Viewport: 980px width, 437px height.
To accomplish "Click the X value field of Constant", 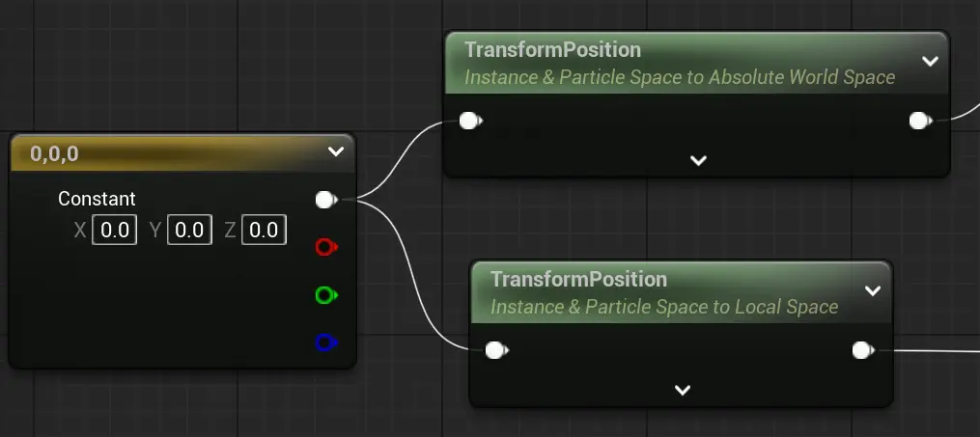I will 115,230.
